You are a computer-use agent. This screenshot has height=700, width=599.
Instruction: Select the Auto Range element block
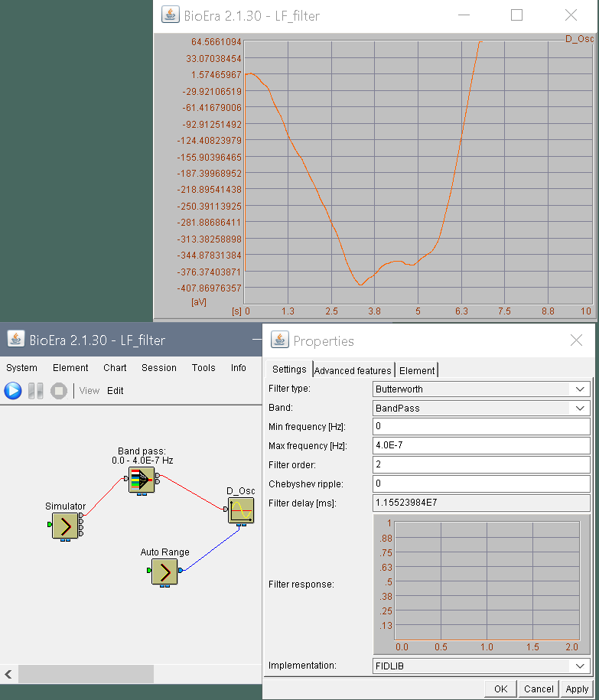(x=164, y=571)
